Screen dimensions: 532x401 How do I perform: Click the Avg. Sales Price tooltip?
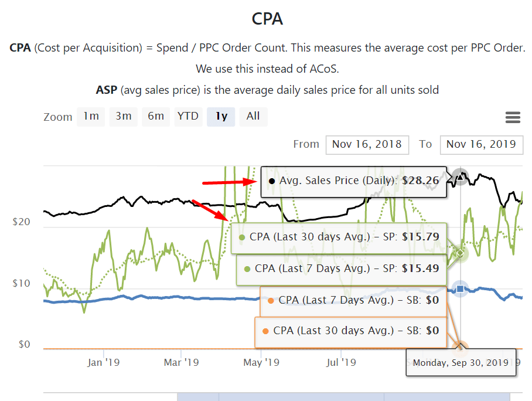click(354, 181)
